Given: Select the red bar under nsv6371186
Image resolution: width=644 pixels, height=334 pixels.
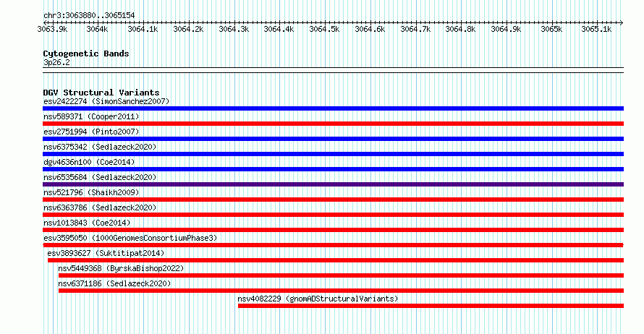Looking at the screenshot, I should (x=341, y=291).
